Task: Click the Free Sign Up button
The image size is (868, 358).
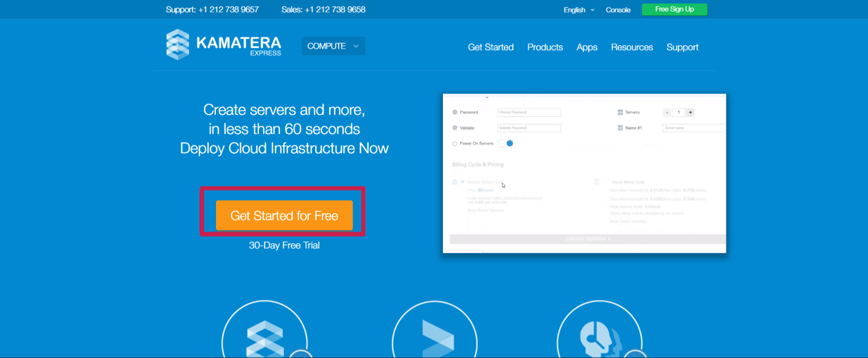Action: [x=674, y=9]
